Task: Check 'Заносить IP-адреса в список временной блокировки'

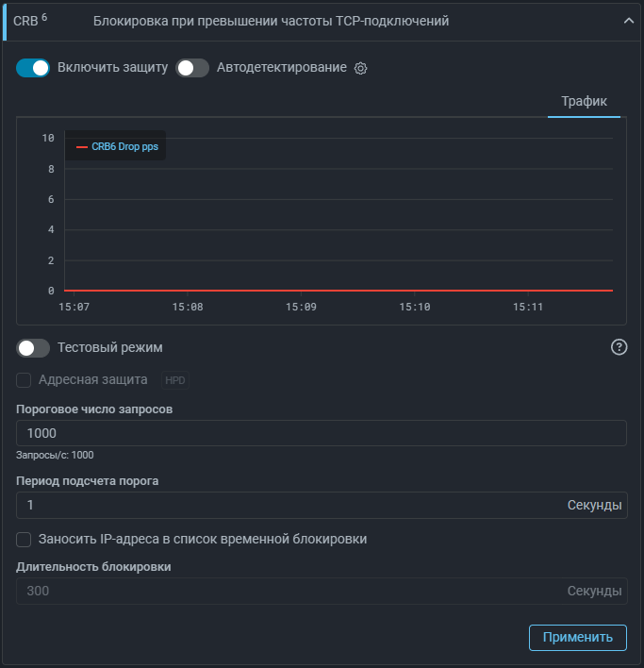Action: (25, 540)
